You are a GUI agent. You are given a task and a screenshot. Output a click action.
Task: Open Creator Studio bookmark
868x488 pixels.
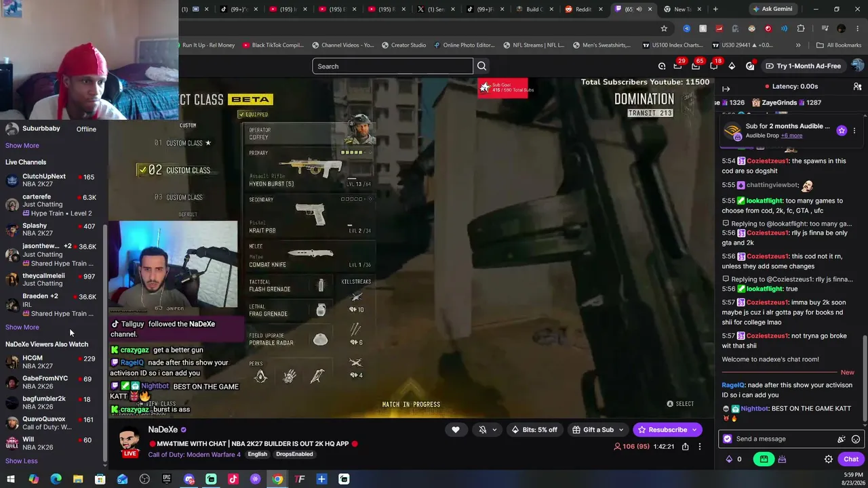[x=403, y=45]
